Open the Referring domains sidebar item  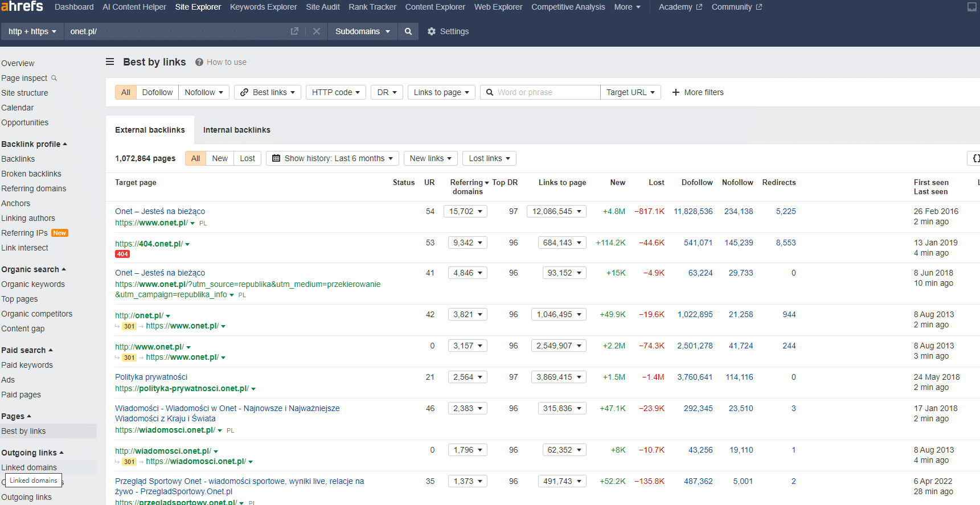pos(34,188)
